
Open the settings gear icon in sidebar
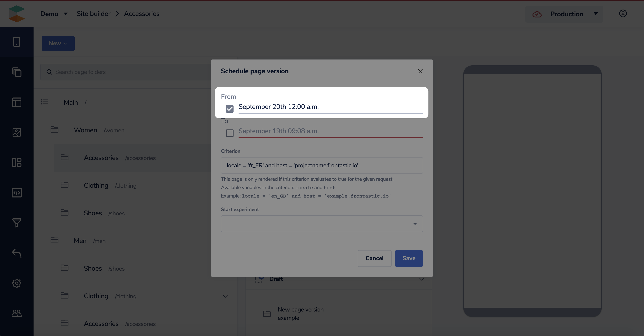point(17,283)
